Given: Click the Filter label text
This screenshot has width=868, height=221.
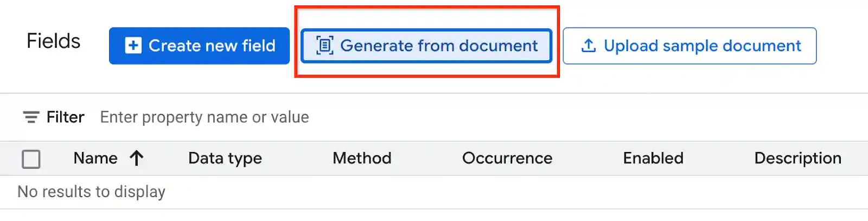Looking at the screenshot, I should point(66,117).
